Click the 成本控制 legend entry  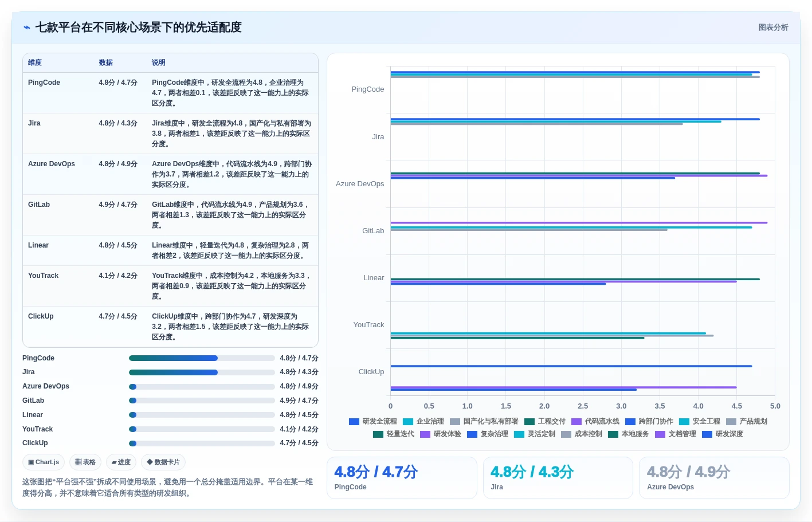click(582, 434)
